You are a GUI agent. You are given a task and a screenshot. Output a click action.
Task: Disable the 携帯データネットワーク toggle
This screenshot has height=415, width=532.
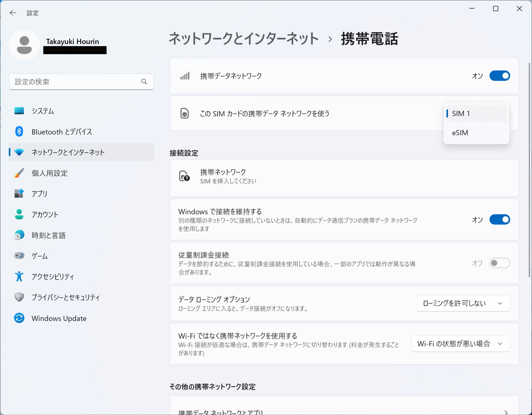click(x=499, y=76)
